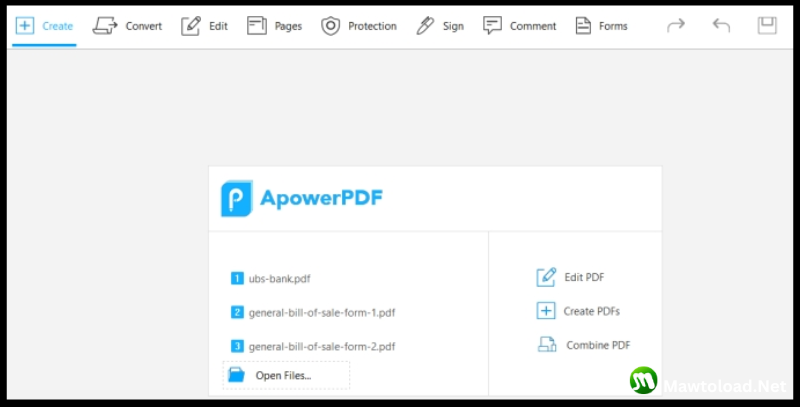This screenshot has height=407, width=800.
Task: Open the Create tab
Action: point(44,26)
